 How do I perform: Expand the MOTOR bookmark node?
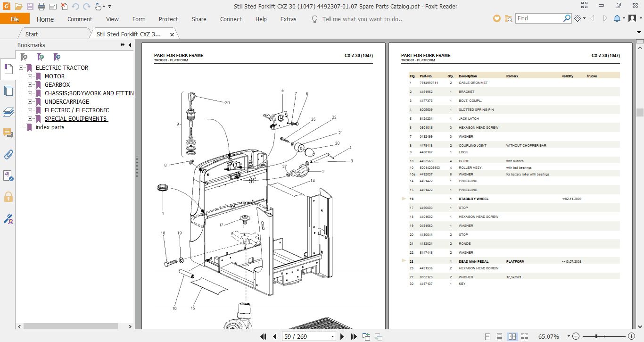(x=30, y=76)
